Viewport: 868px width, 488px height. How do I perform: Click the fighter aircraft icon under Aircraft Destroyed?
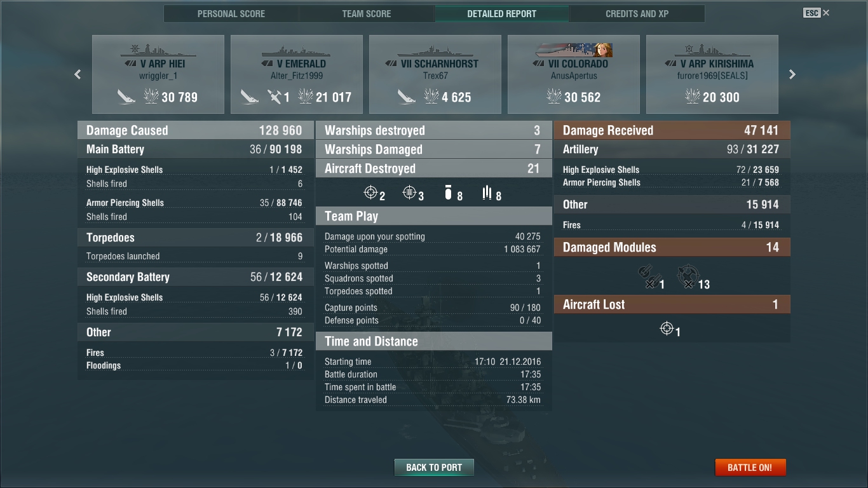(370, 192)
